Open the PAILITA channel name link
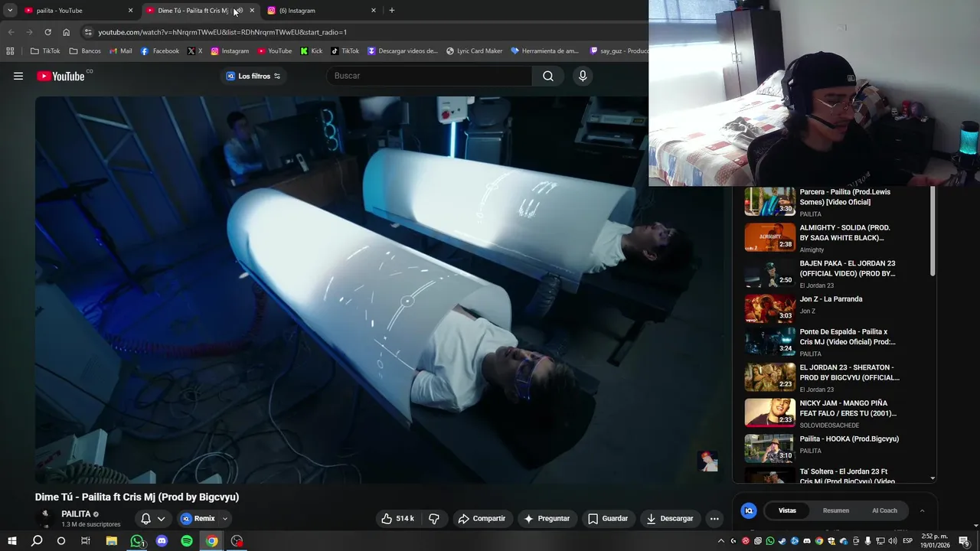This screenshot has width=980, height=551. point(76,514)
